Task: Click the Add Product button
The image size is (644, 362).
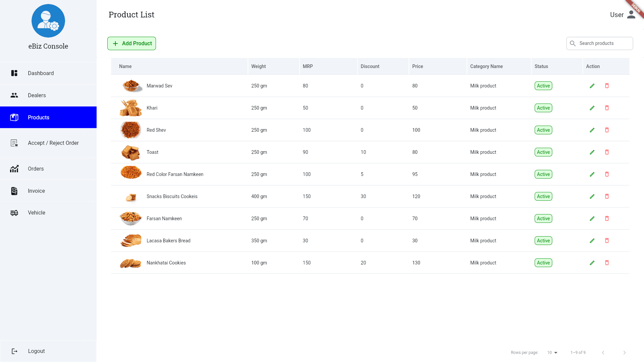Action: [131, 43]
